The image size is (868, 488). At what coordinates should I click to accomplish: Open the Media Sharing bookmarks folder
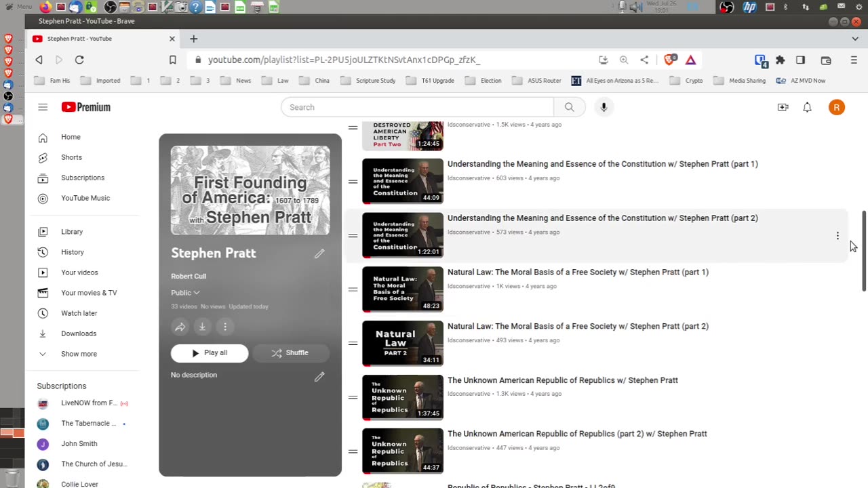click(738, 81)
